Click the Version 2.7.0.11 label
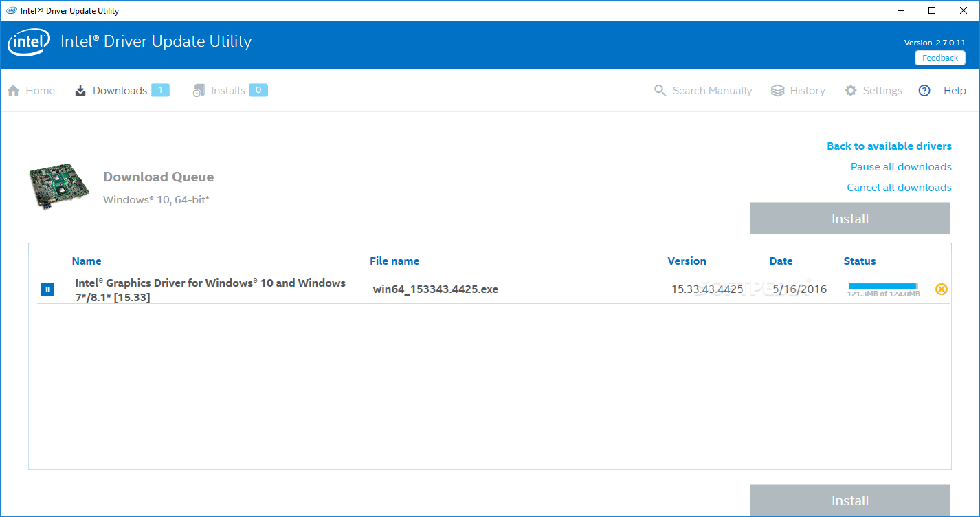This screenshot has height=517, width=980. click(935, 43)
